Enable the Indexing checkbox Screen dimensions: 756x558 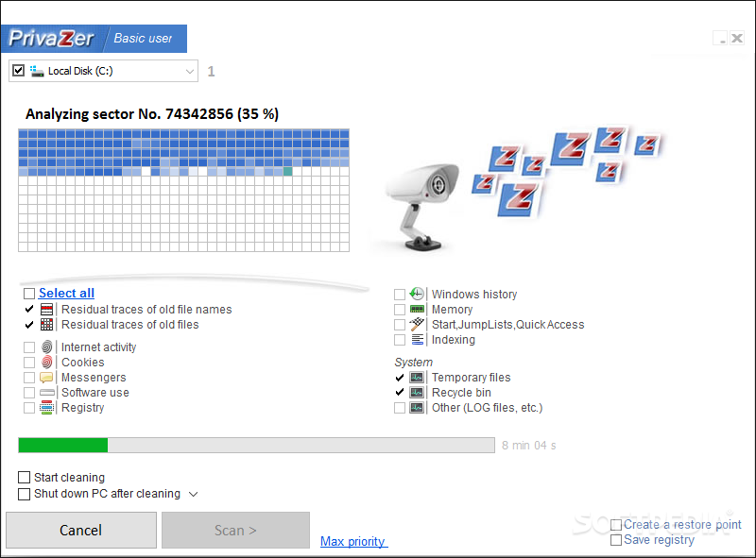coord(400,340)
